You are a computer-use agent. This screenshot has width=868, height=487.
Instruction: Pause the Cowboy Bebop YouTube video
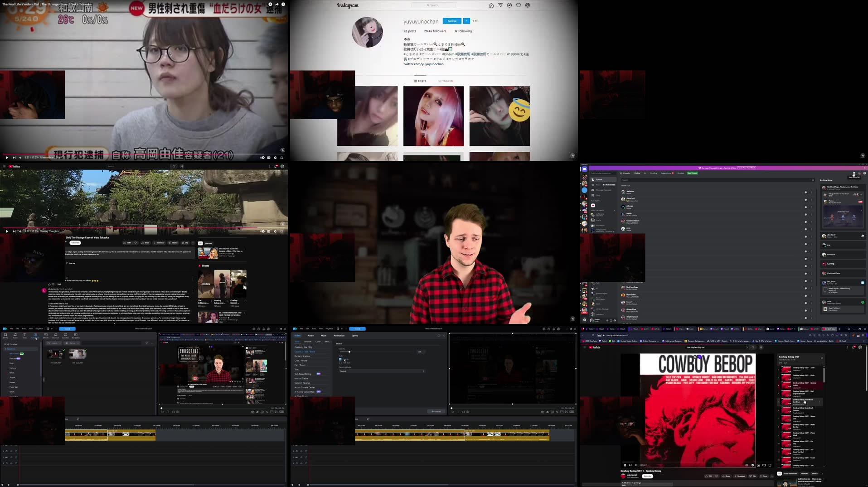tap(625, 465)
